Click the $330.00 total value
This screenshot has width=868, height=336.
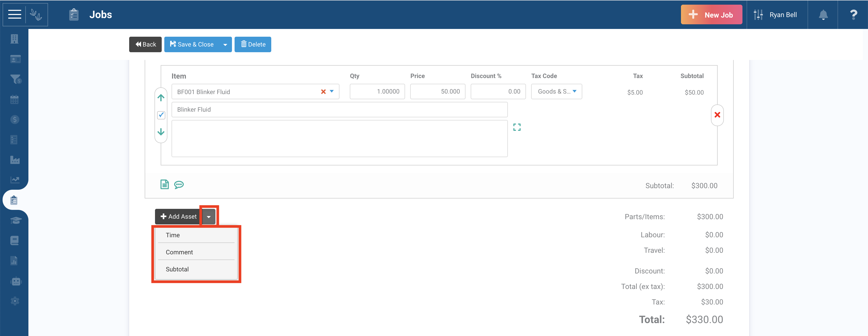pos(704,319)
